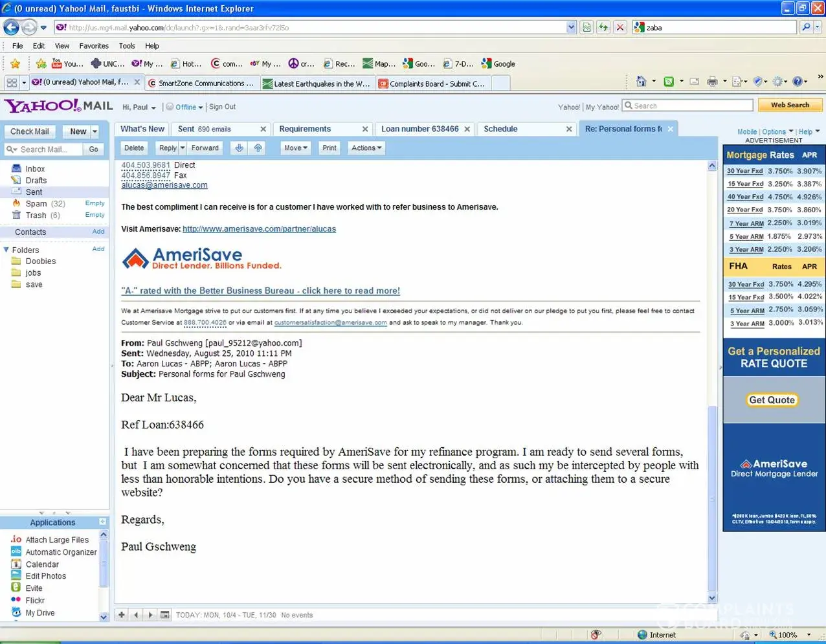Open the amerisave.com/partner/alucas link

point(259,228)
